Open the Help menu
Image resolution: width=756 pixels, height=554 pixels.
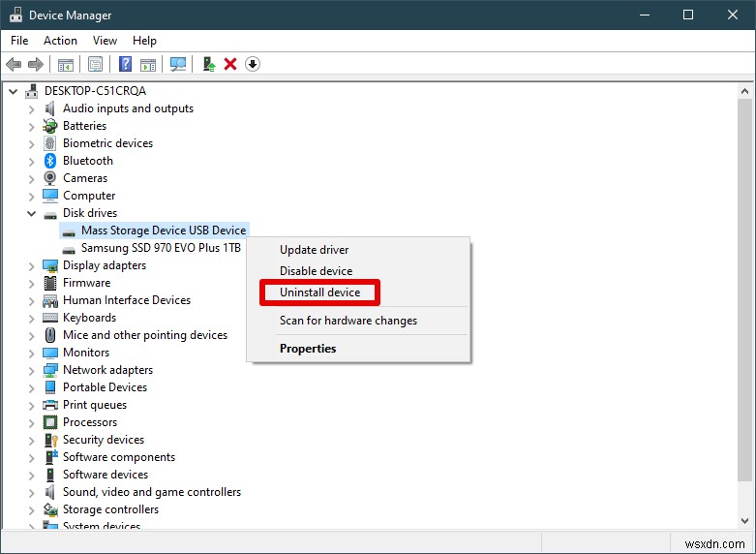coord(144,41)
